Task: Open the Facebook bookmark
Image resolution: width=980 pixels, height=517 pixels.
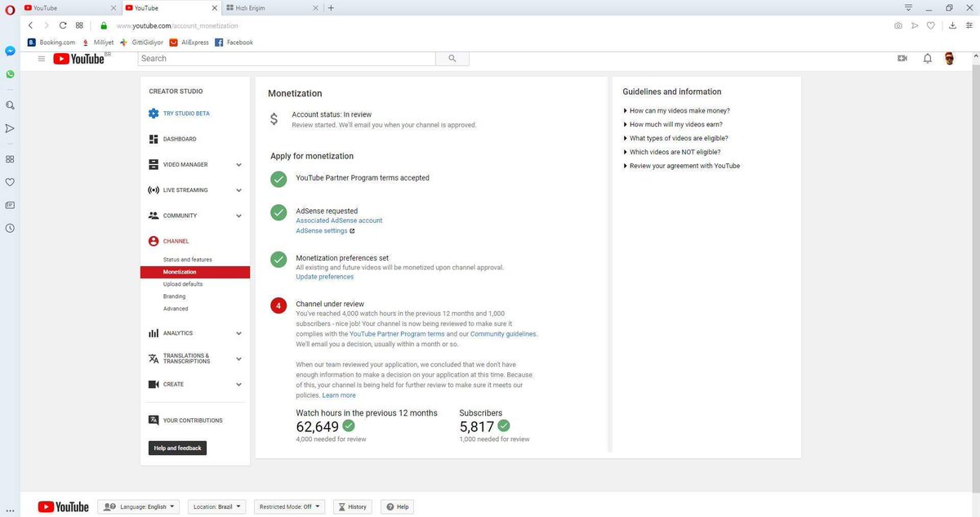Action: pos(234,42)
